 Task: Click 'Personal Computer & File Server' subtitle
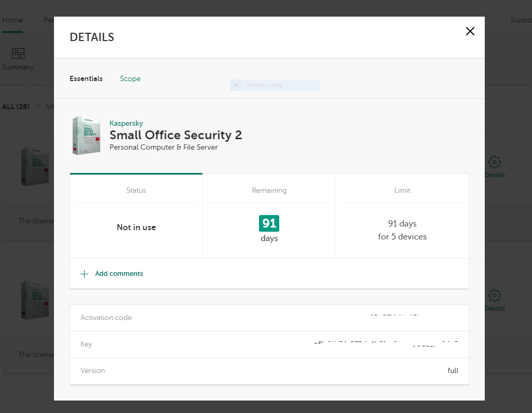pos(163,147)
